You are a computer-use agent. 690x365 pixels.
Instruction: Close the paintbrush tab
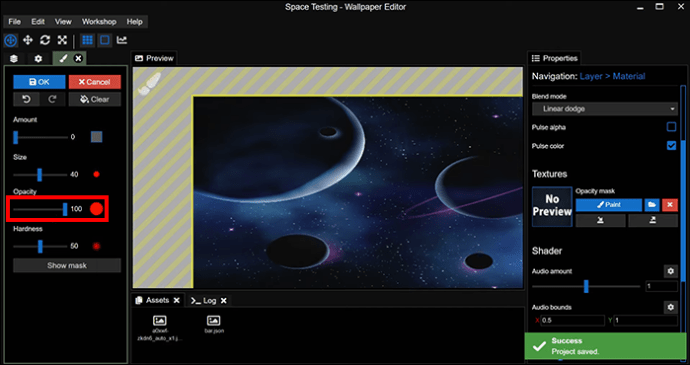[x=78, y=59]
